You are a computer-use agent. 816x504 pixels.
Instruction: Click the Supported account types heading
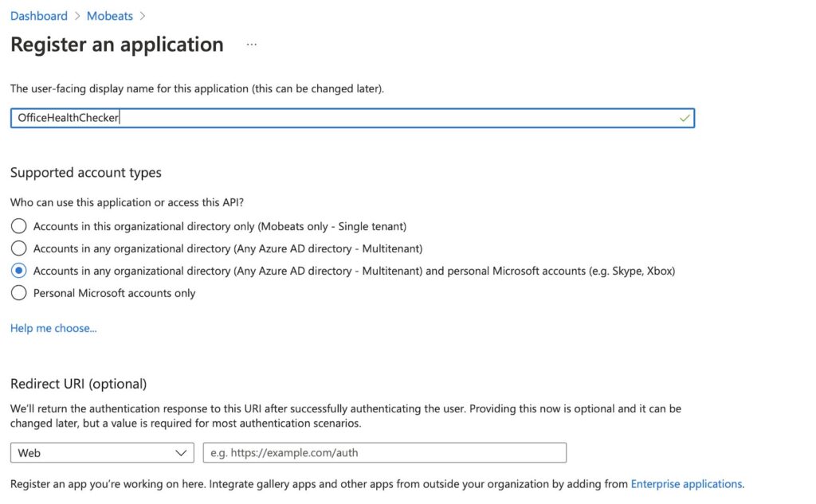(86, 173)
